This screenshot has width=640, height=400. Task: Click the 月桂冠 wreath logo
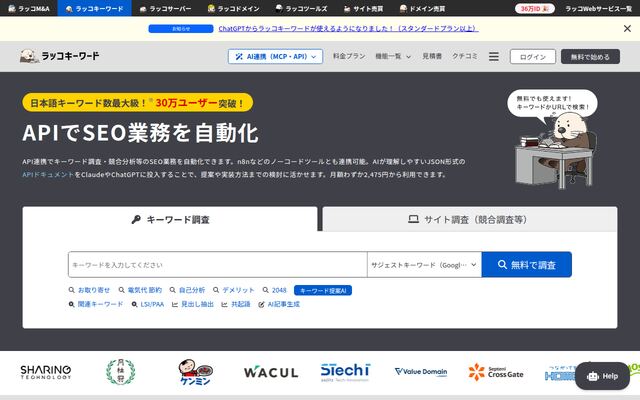[x=121, y=372]
